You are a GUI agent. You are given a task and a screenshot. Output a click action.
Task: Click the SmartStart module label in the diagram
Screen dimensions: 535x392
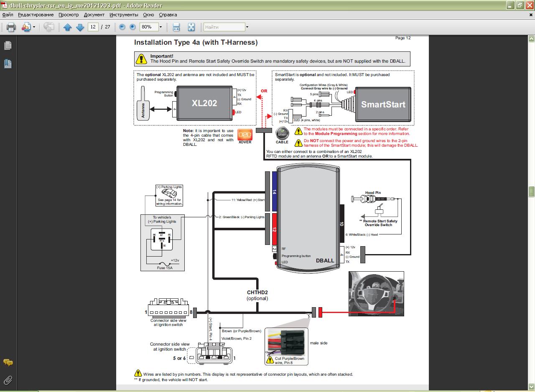click(x=383, y=104)
